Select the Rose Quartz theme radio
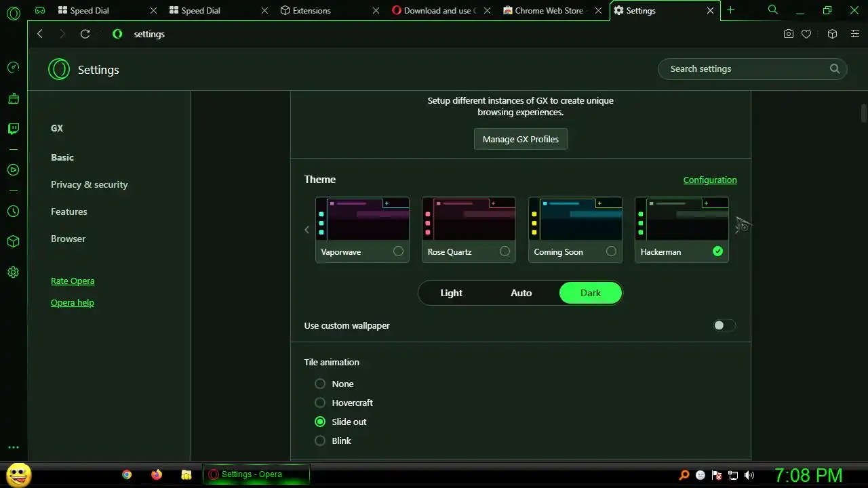868x488 pixels. (x=505, y=251)
